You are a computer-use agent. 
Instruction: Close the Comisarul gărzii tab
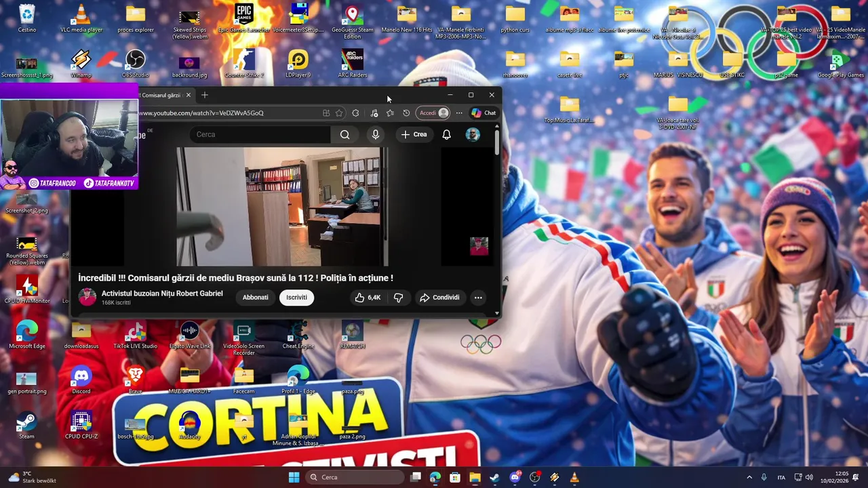pos(189,95)
